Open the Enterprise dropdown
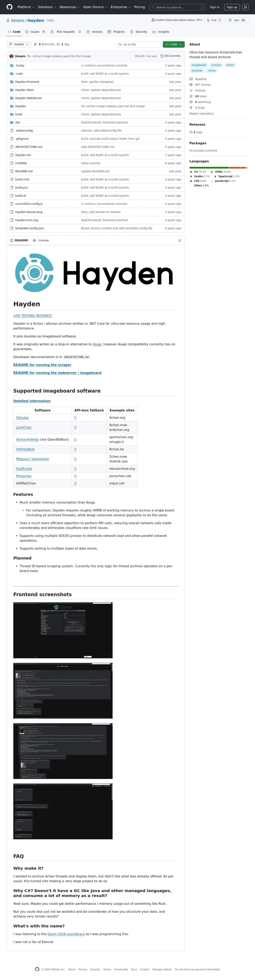Screen dimensions: 255x980 [x=120, y=7]
